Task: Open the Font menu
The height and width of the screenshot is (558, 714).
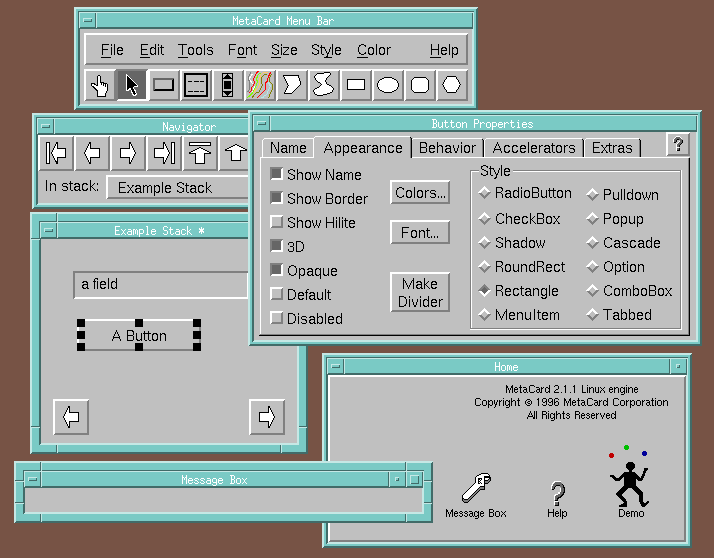Action: pos(242,50)
